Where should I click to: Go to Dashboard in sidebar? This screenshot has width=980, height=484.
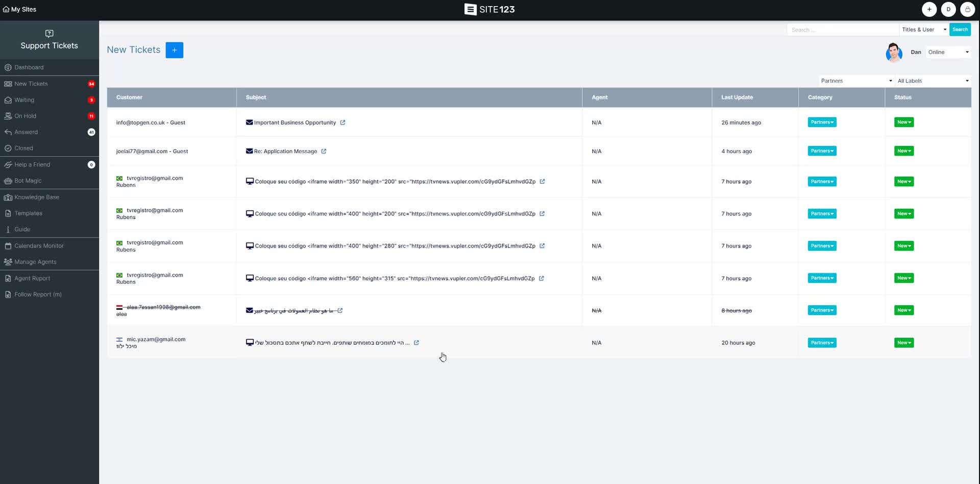click(x=29, y=67)
